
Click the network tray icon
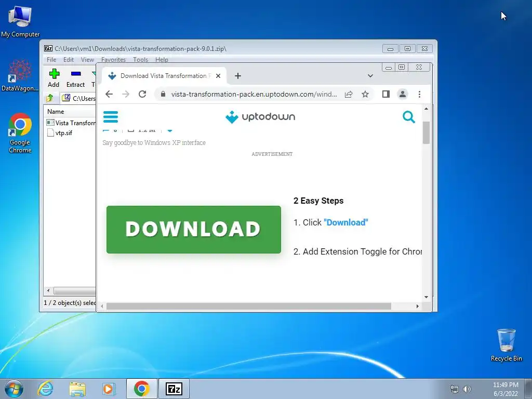(454, 389)
